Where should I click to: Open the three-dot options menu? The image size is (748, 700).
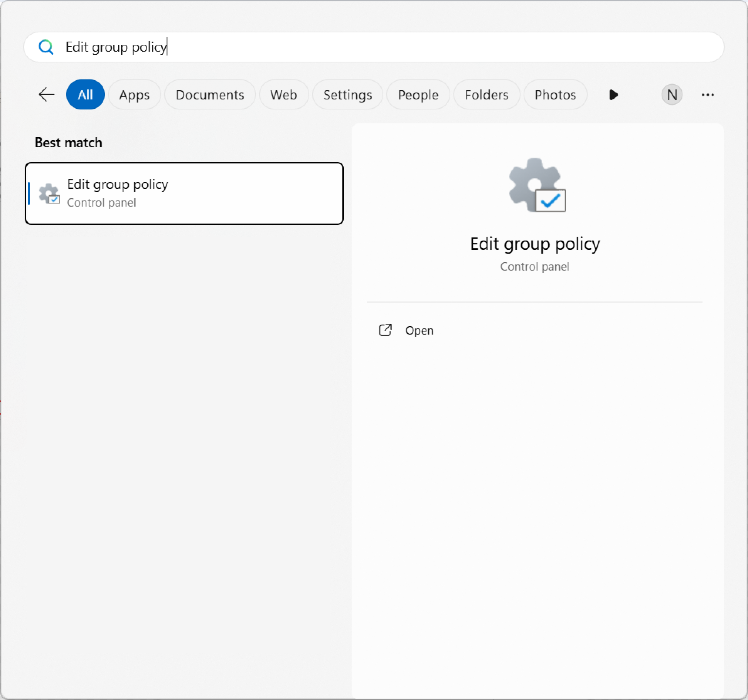(708, 94)
